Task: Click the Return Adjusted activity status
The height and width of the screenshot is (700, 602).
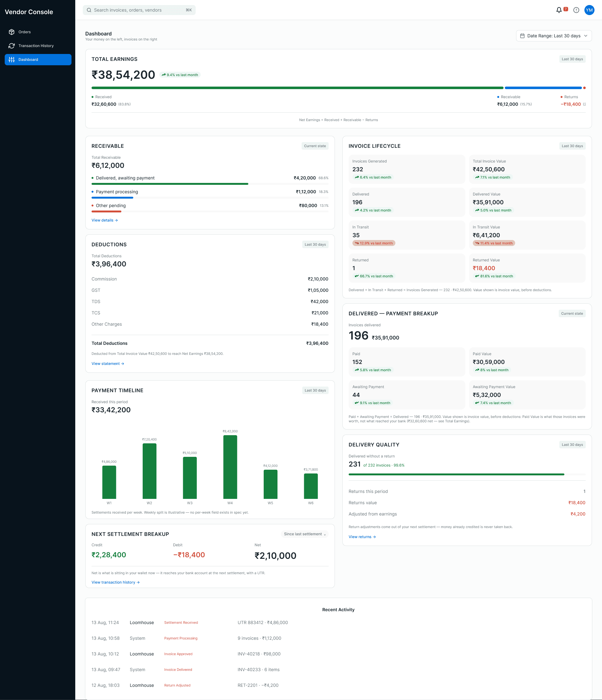Action: click(177, 686)
